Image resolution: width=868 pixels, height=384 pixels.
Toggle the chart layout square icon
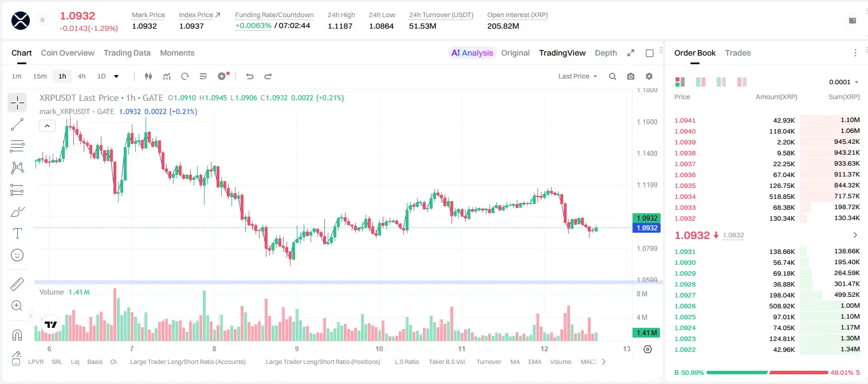click(650, 53)
